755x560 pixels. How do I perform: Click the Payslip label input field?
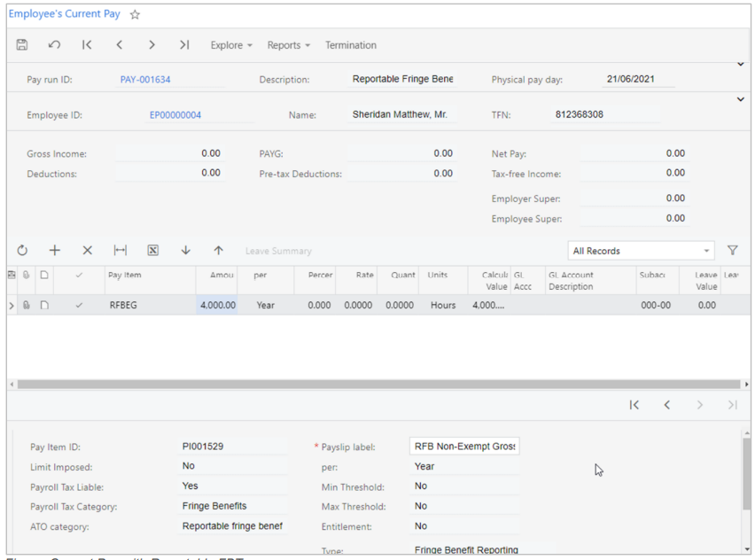pyautogui.click(x=464, y=447)
